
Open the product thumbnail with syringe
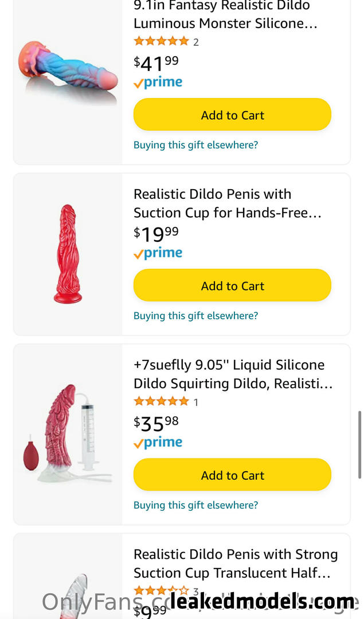click(x=68, y=433)
